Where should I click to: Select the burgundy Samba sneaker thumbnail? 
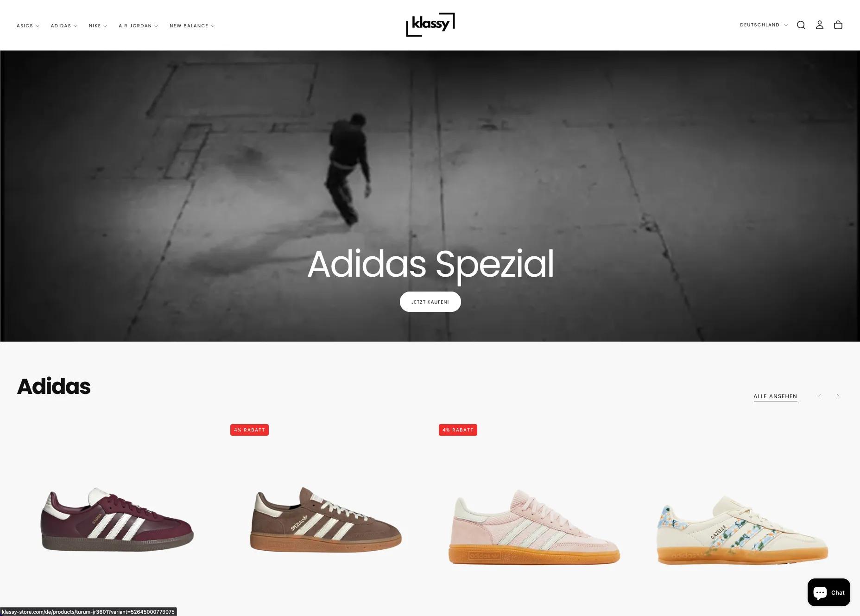pos(117,520)
